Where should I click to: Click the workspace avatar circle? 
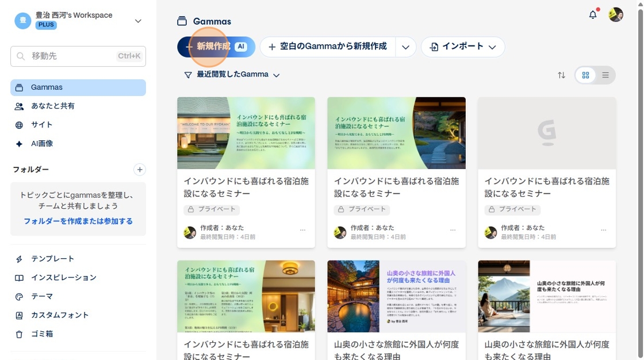pyautogui.click(x=23, y=21)
